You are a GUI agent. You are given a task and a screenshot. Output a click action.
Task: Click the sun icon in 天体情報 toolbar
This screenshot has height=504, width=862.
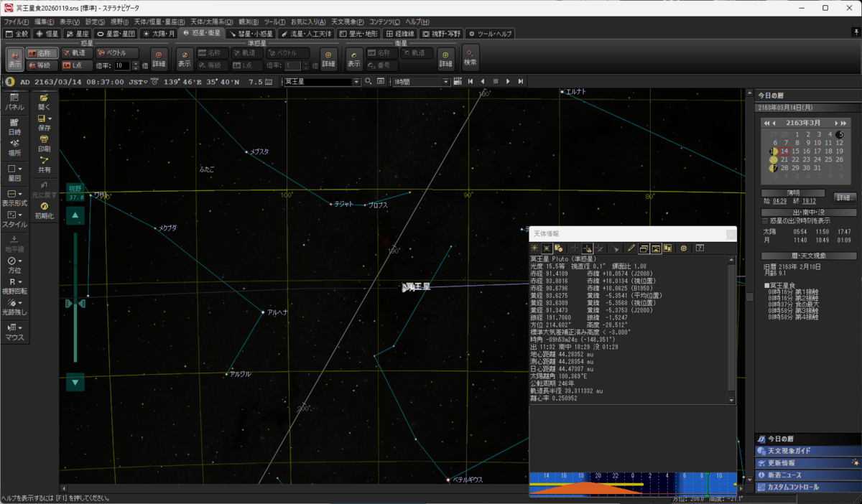[534, 248]
